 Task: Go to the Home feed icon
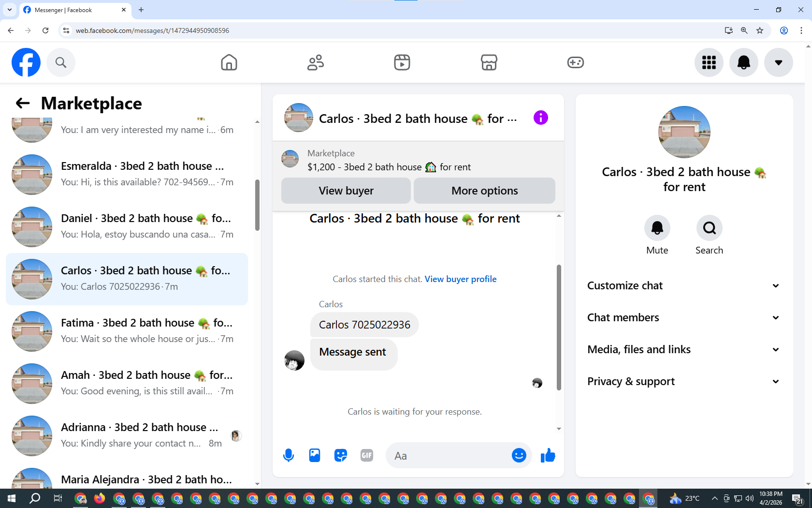(x=229, y=62)
